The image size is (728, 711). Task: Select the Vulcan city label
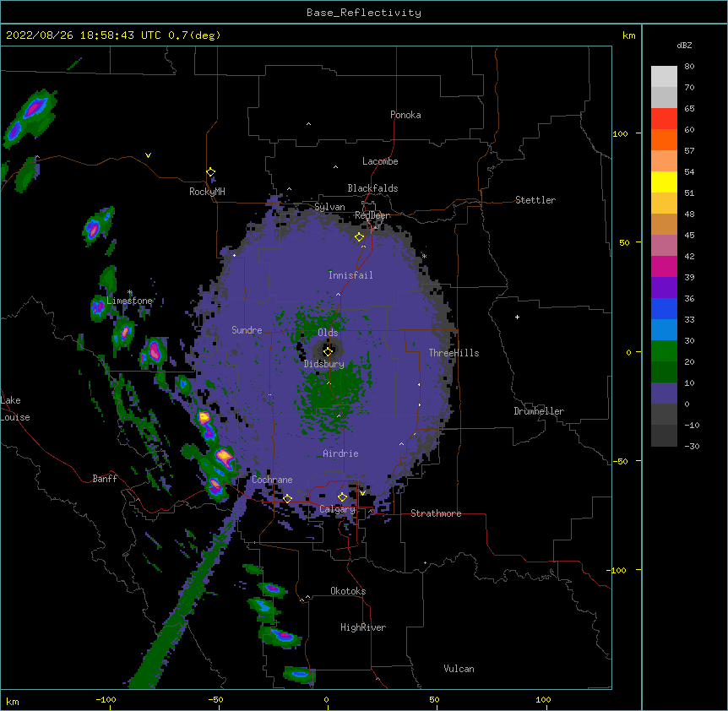[x=459, y=669]
